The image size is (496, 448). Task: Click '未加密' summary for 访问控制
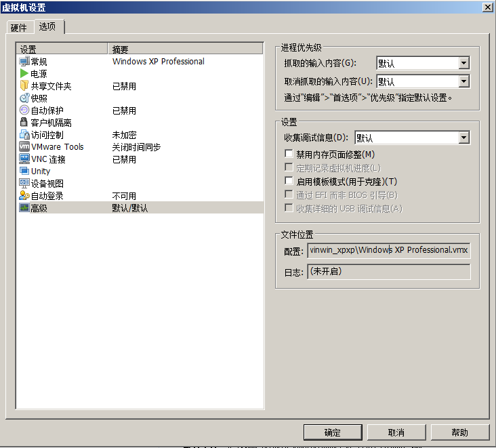tap(124, 135)
